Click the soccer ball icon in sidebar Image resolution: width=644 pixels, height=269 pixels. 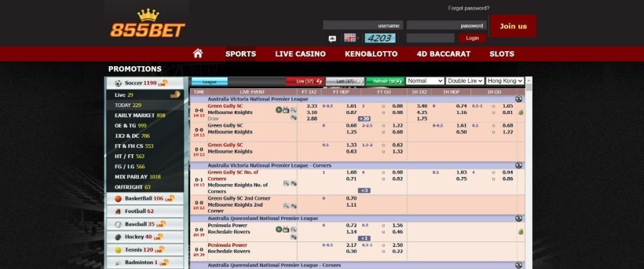[x=118, y=83]
